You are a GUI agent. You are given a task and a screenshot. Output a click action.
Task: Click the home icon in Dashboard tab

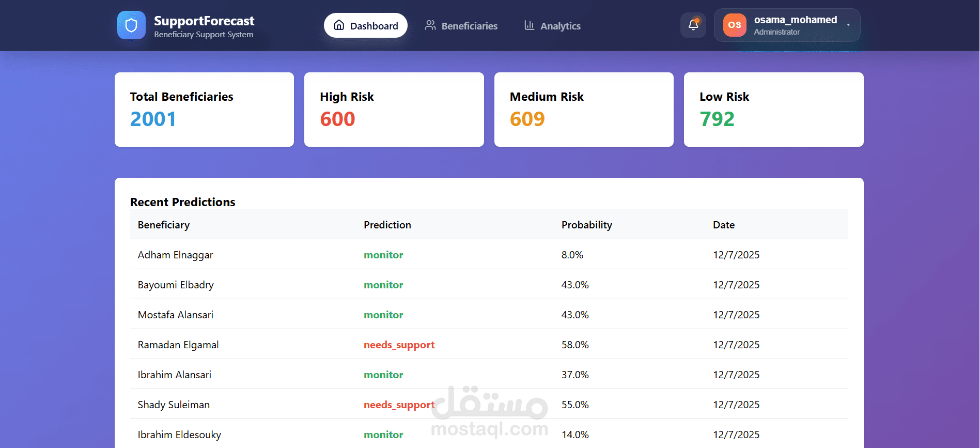[x=339, y=25]
